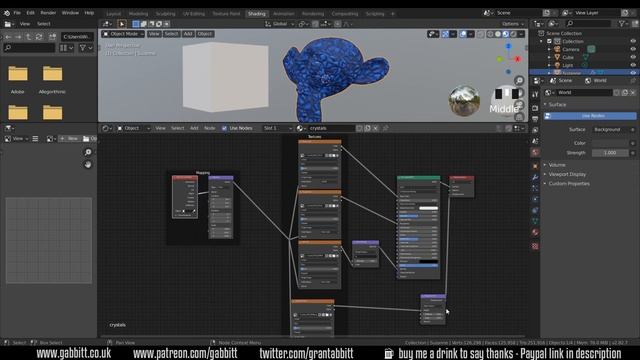
Task: Go to parent directory in file browser
Action: [28, 37]
